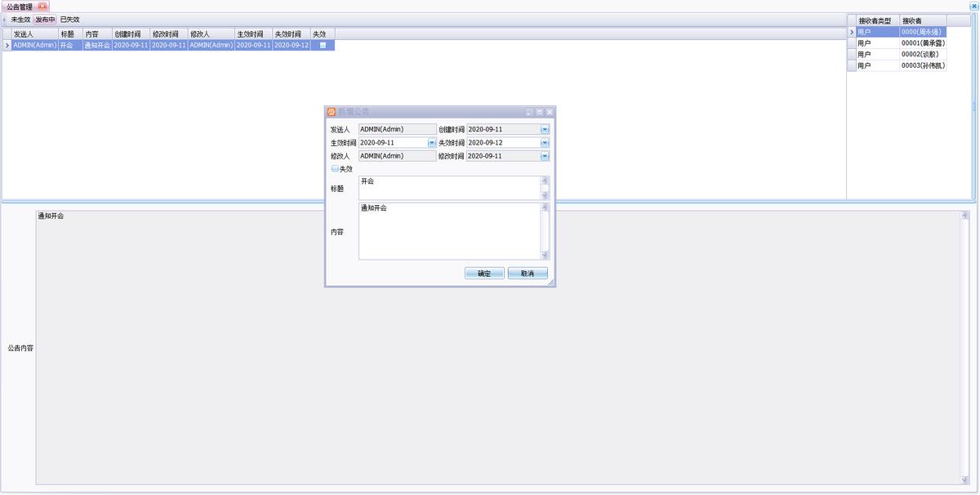Toggle the 失效 checkbox in the dialog
Image resolution: width=980 pixels, height=495 pixels.
click(x=335, y=169)
